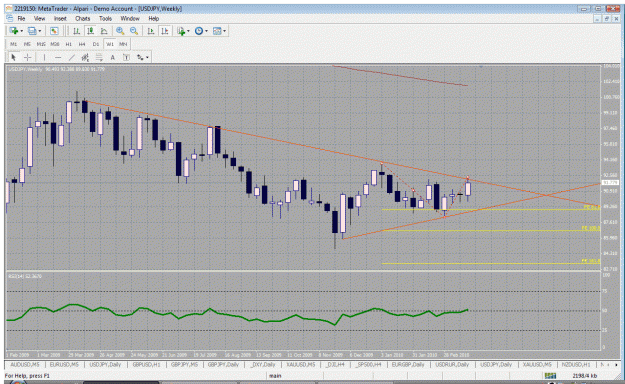The height and width of the screenshot is (384, 625).
Task: Click the chart window icon left of File
Action: pos(10,18)
